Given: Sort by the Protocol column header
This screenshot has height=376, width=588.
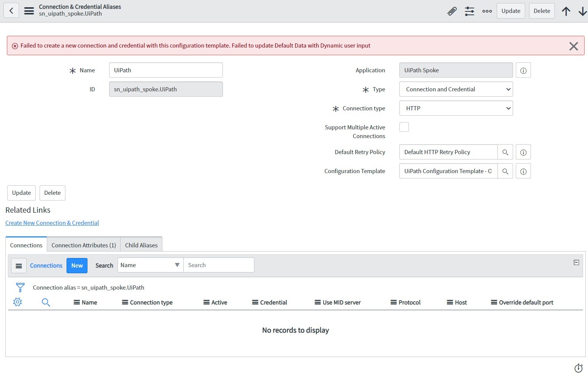Looking at the screenshot, I should click(x=410, y=303).
